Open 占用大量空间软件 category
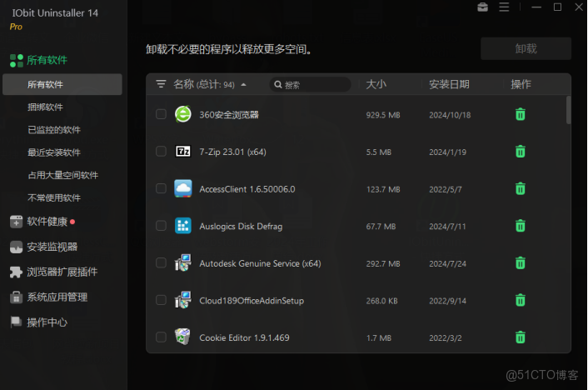This screenshot has height=390, width=588. pos(63,175)
